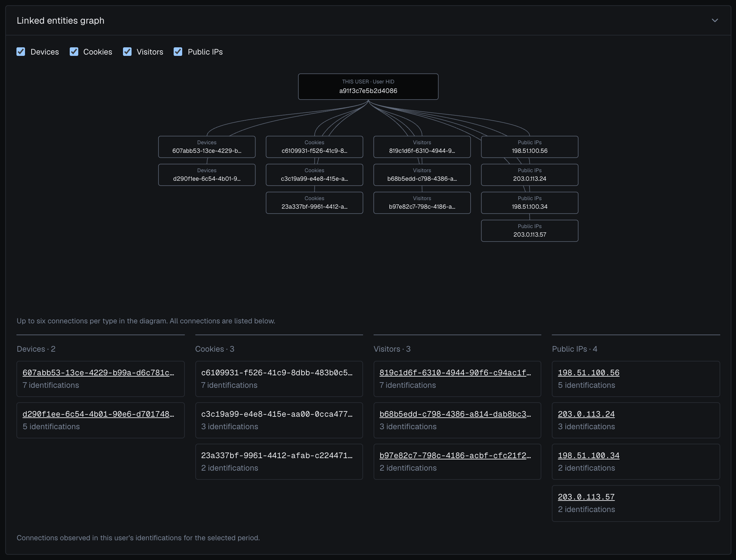Open visitor link b97e82c7-798c-4186-acbf
Image resolution: width=736 pixels, height=560 pixels.
(x=455, y=455)
